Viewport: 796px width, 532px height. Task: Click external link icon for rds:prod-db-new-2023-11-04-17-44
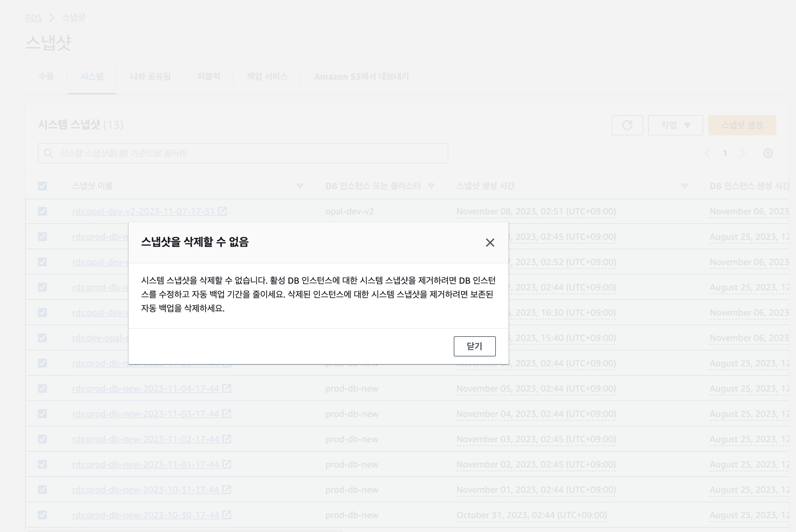(x=227, y=388)
